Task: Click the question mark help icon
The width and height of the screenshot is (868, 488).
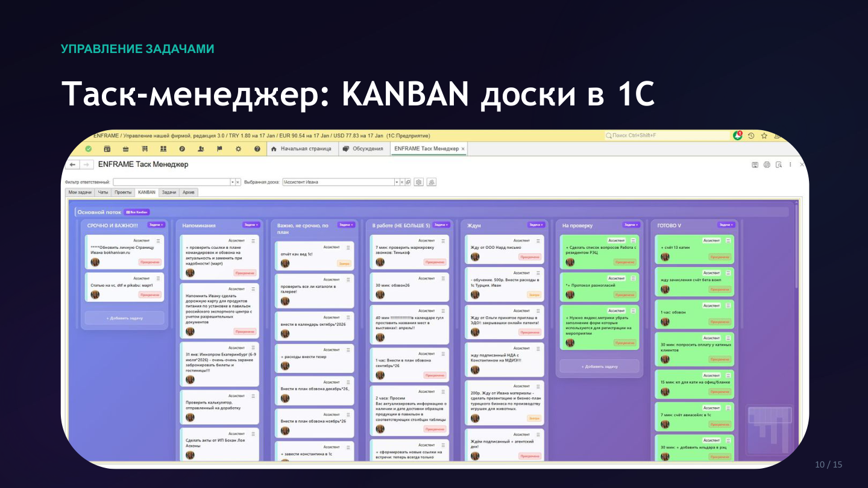Action: click(257, 149)
